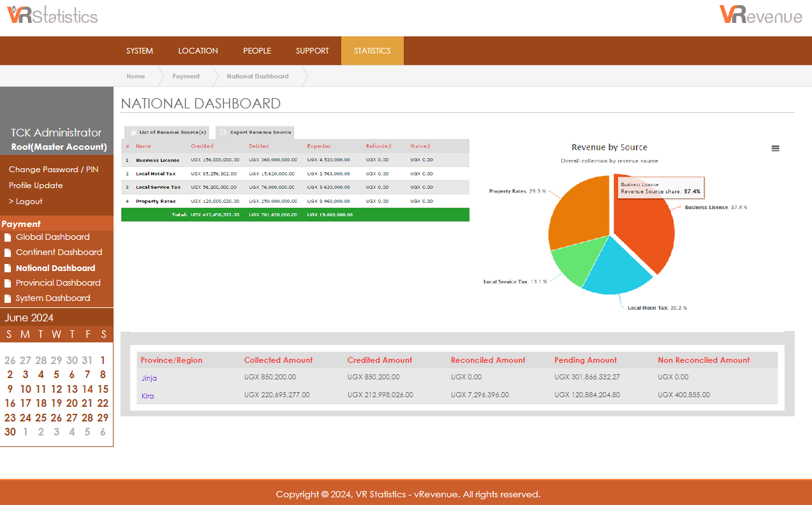Click the page icon beside Global Dashboard
Screen dimensions: 812x505
8,237
